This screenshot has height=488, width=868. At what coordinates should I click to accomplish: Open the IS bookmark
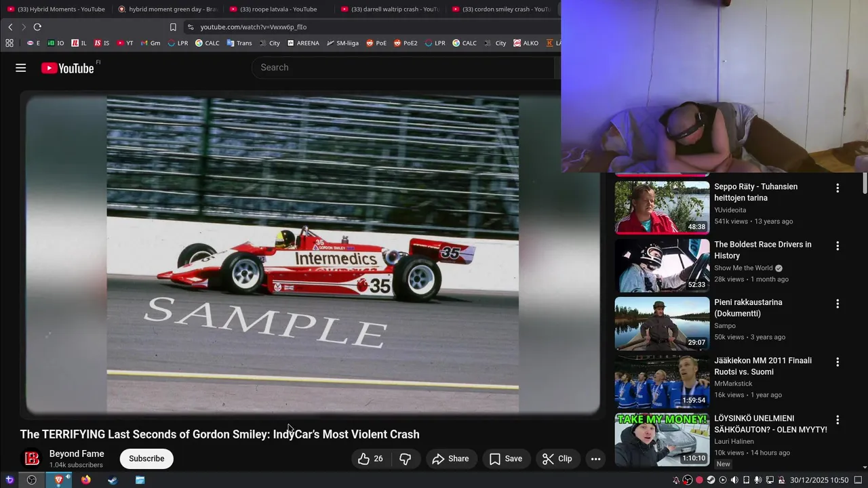[102, 43]
